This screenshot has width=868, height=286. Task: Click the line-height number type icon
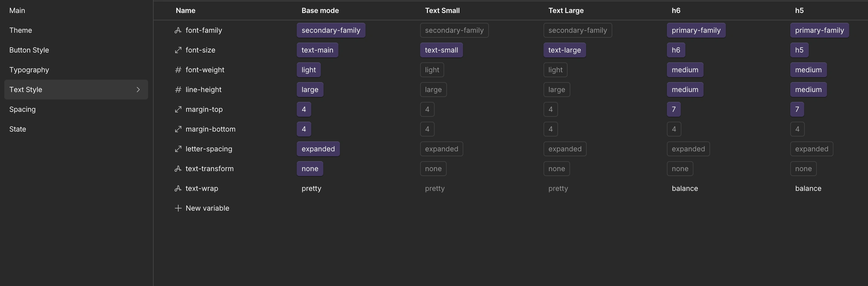[178, 90]
